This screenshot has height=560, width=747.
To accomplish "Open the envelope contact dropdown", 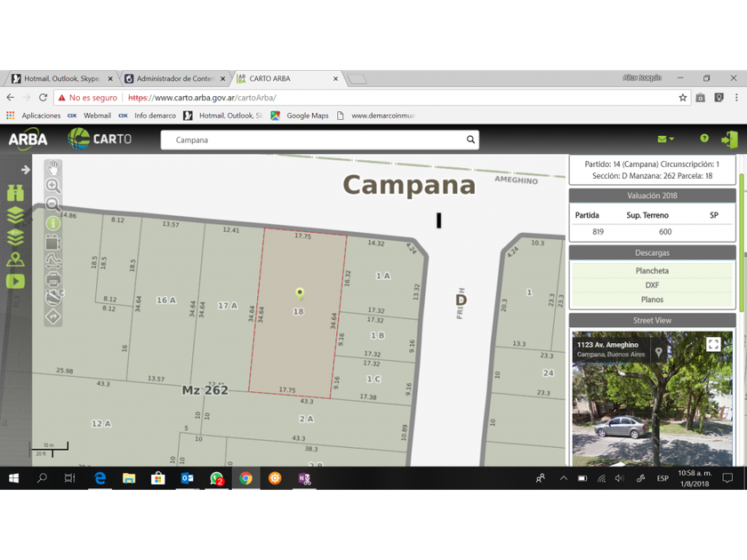I will pos(665,140).
